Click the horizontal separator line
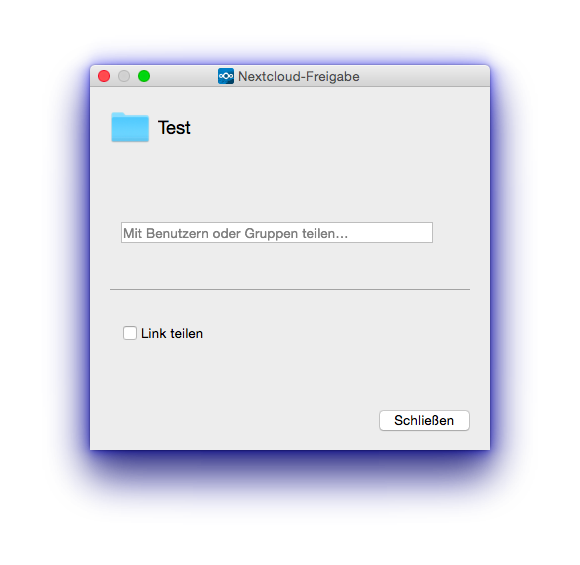This screenshot has width=580, height=565. click(290, 289)
